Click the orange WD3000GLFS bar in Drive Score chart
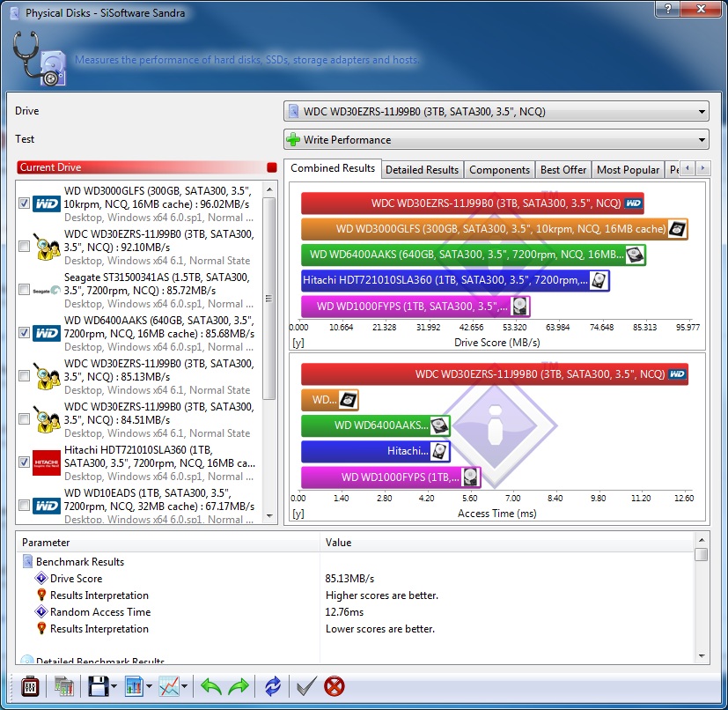728x710 pixels. (x=495, y=229)
